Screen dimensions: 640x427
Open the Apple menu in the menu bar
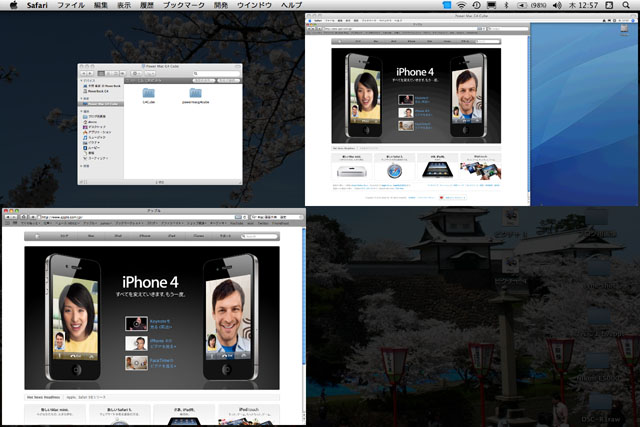click(13, 5)
